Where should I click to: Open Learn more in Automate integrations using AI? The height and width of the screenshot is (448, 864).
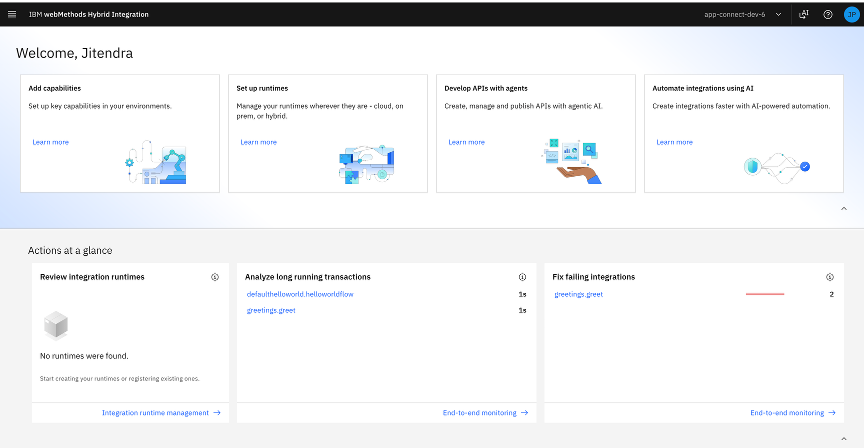[x=674, y=142]
